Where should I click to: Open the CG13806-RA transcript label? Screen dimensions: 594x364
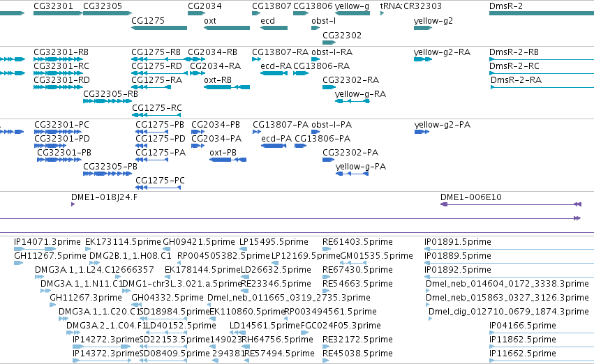(x=321, y=66)
